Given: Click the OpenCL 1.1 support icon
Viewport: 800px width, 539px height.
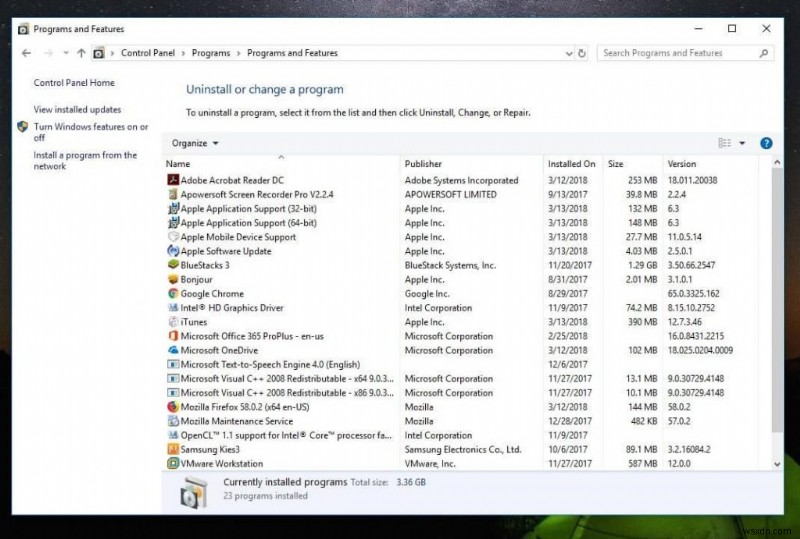Looking at the screenshot, I should pos(173,435).
